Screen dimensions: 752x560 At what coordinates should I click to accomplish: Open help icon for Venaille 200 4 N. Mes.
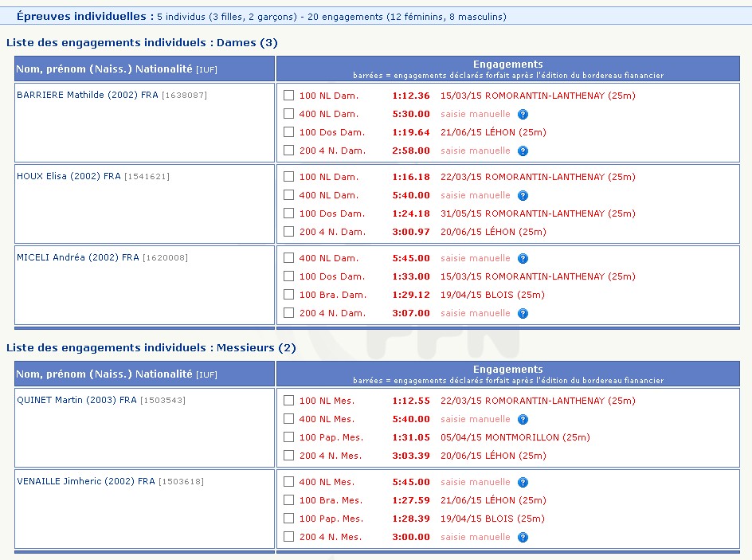[x=523, y=538]
